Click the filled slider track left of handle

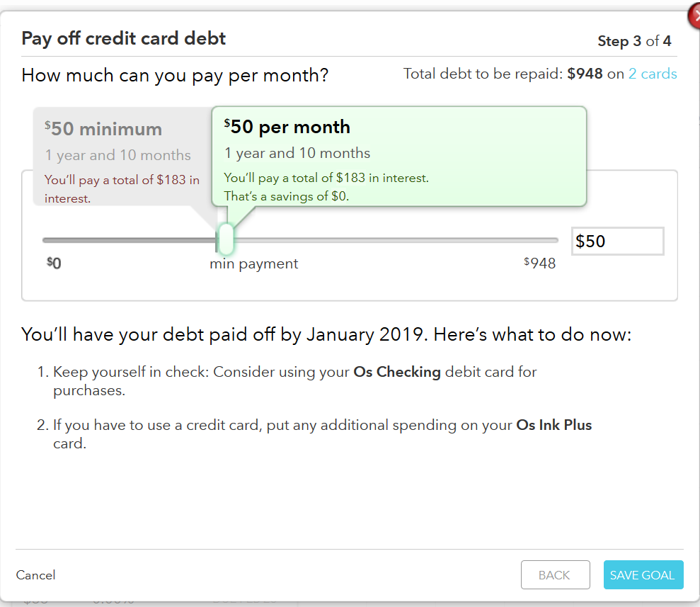point(127,241)
